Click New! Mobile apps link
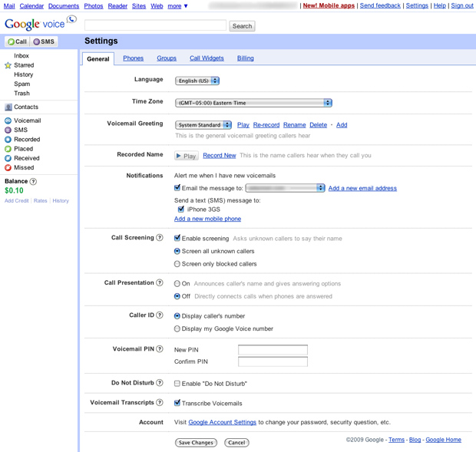This screenshot has width=476, height=452. coord(329,6)
